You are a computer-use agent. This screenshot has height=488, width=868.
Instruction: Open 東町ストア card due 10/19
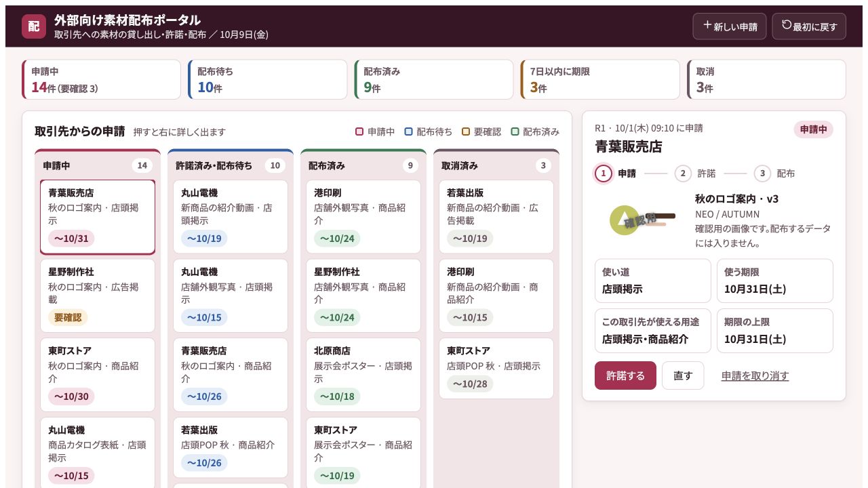[x=363, y=452]
